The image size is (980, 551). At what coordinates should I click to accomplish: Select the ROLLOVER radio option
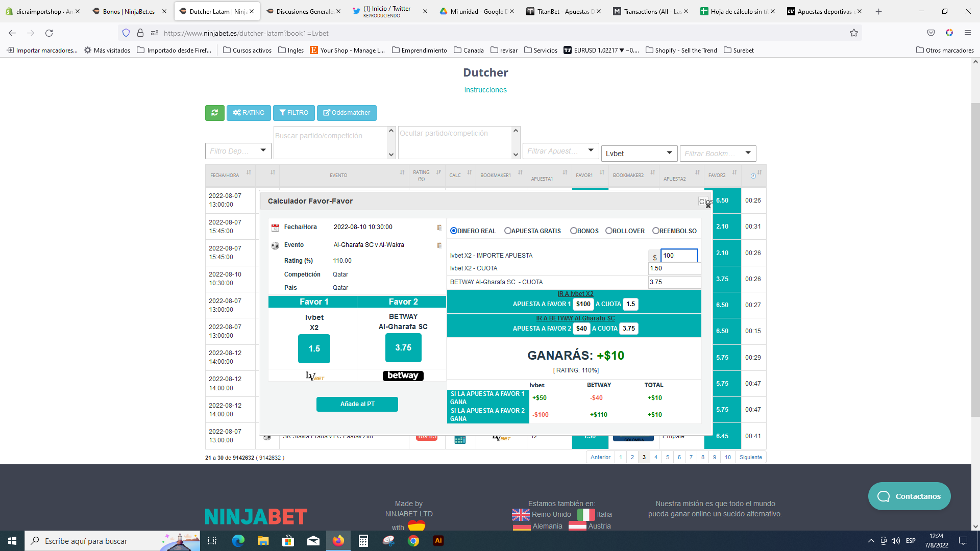pos(608,231)
